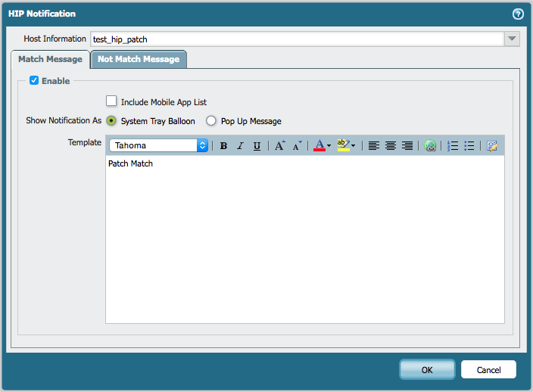
Task: Toggle italic formatting in template editor
Action: [x=240, y=146]
